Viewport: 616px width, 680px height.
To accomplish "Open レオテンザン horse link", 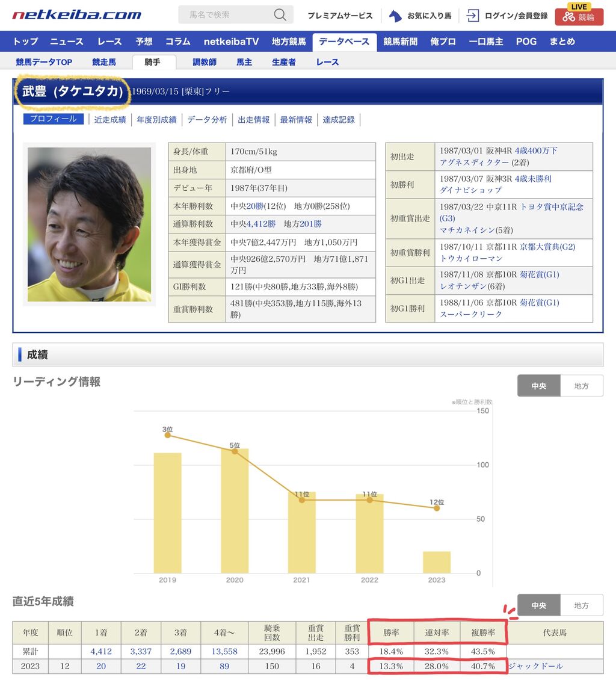I will tap(463, 286).
